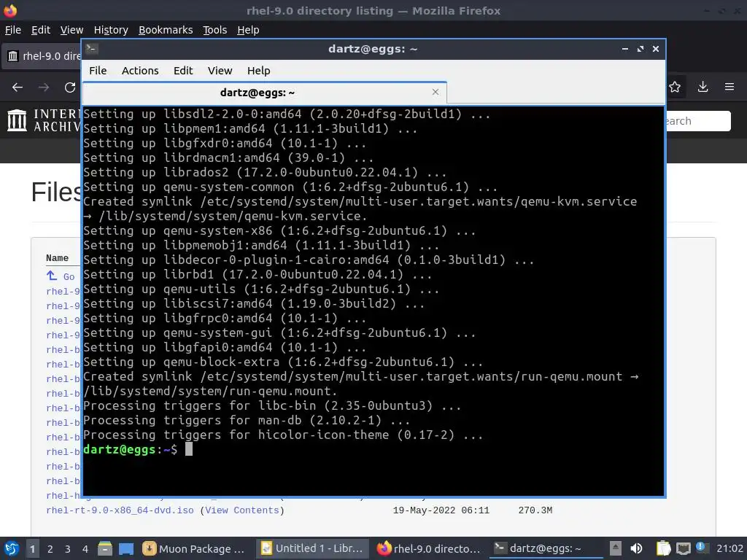Open clipboard manager tray icon
Screen dimensions: 747x560
point(663,548)
